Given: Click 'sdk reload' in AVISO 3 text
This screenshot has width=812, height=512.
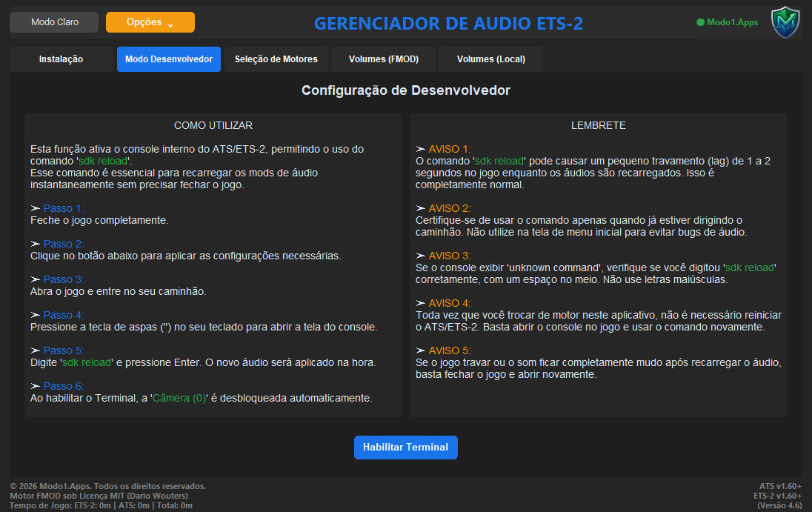Looking at the screenshot, I should [749, 267].
